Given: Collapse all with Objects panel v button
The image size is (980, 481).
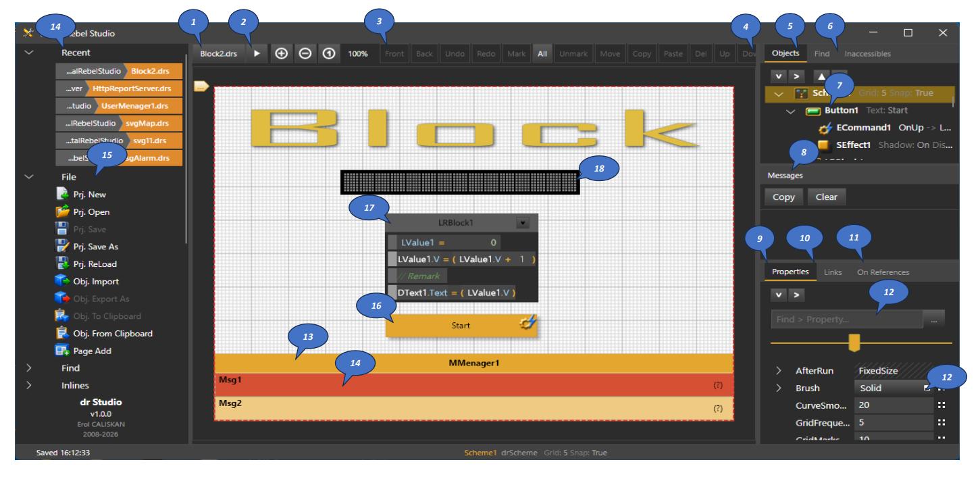Looking at the screenshot, I should [778, 76].
